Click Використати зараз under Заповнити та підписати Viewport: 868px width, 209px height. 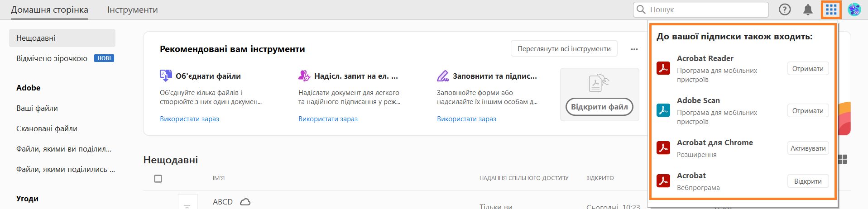point(466,119)
